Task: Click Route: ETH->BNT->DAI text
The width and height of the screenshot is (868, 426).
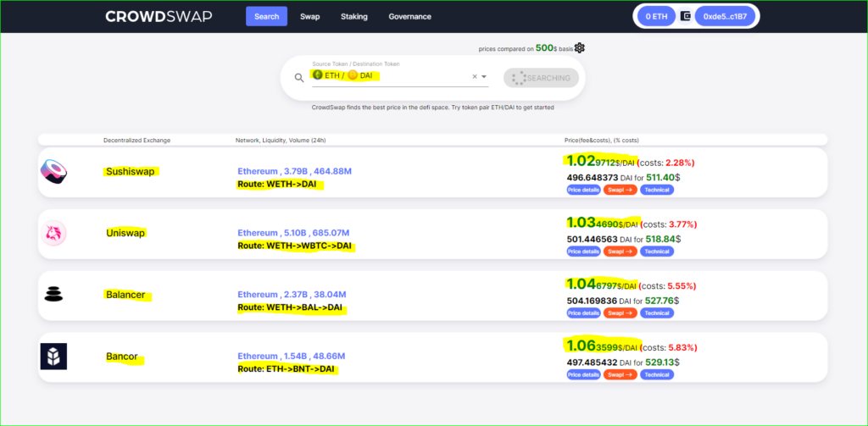Action: coord(287,369)
